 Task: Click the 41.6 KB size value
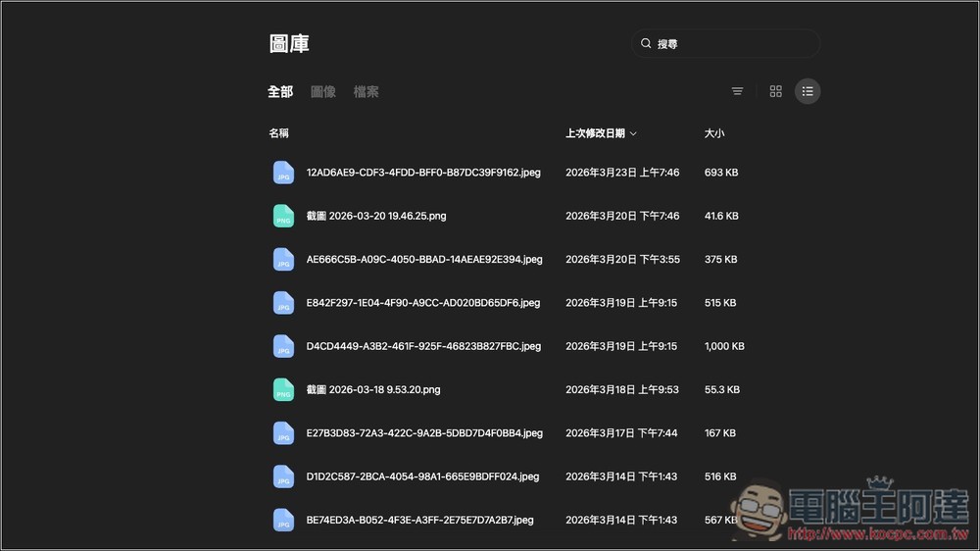(721, 216)
